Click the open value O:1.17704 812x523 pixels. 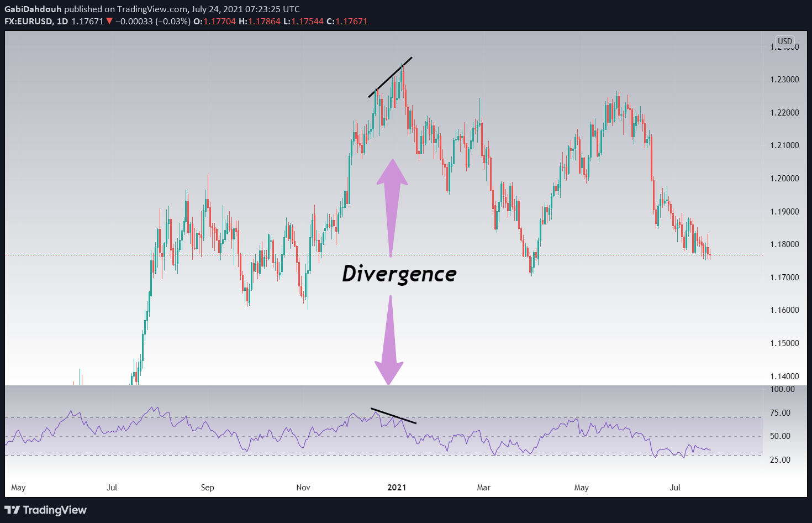coord(214,22)
